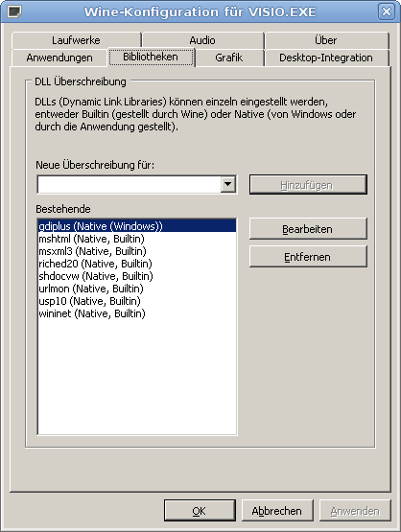Open the Audio tab
This screenshot has height=532, width=401.
click(202, 40)
